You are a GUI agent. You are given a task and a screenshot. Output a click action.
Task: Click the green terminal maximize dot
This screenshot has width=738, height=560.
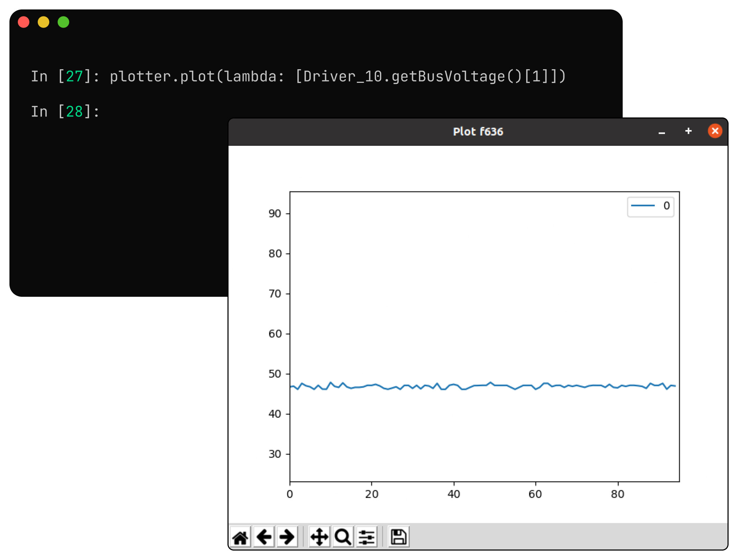pos(64,22)
